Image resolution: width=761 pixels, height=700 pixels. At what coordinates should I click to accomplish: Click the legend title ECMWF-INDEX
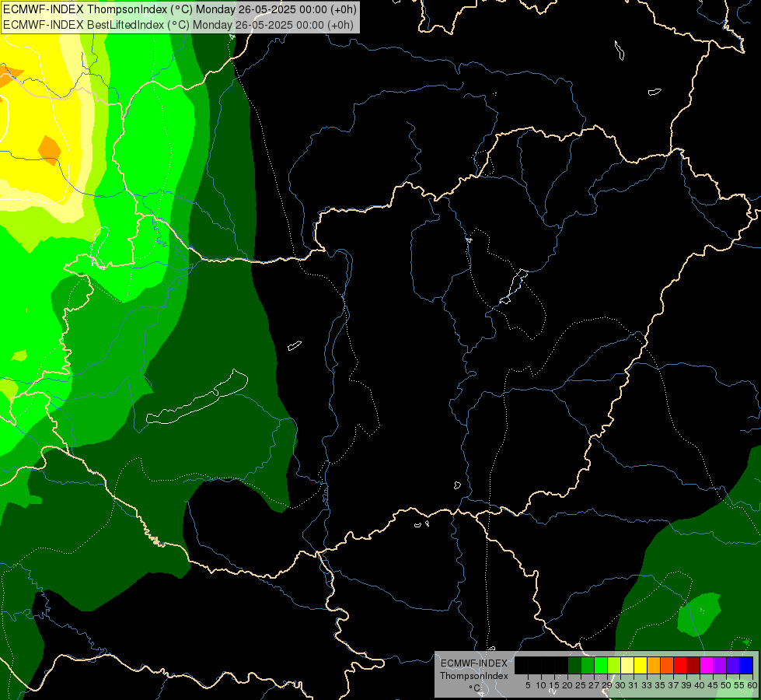click(474, 663)
